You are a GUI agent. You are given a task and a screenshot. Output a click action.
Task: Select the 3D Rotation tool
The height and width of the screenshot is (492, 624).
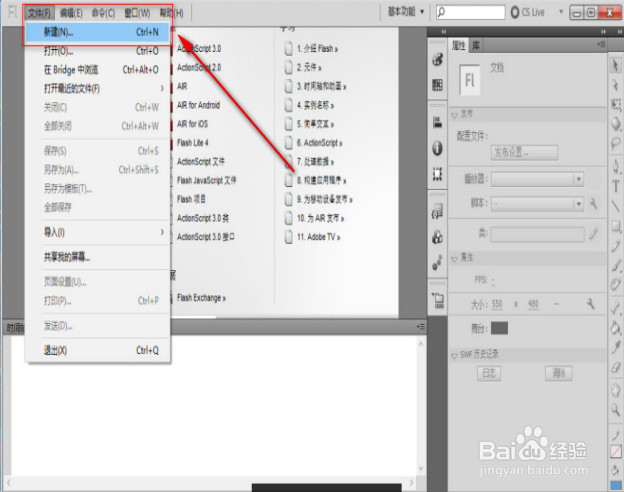click(616, 124)
